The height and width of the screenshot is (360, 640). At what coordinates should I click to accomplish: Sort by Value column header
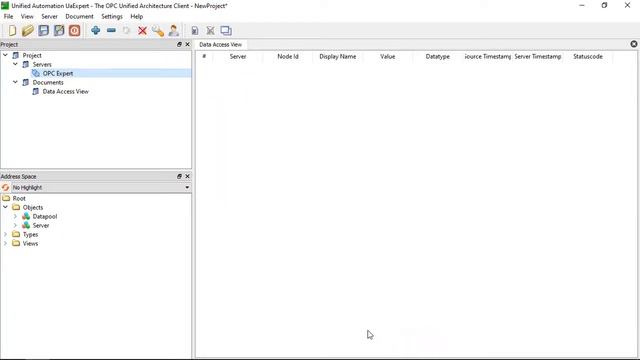click(387, 56)
